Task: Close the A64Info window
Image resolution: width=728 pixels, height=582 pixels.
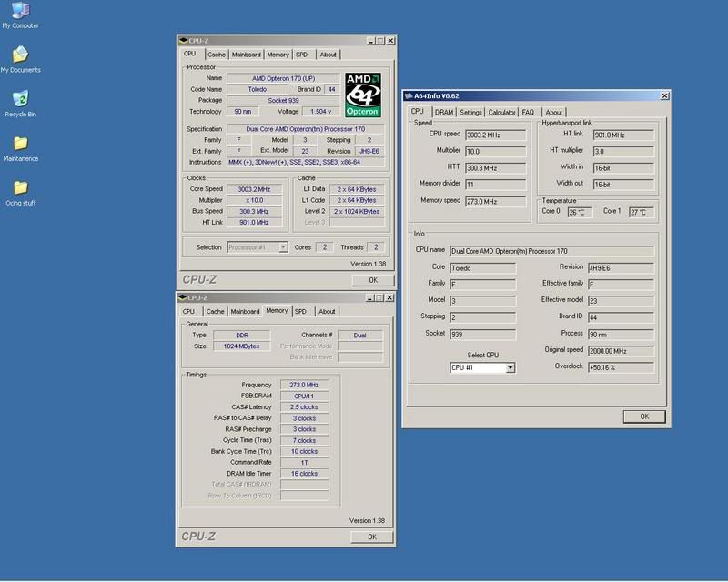Action: coord(664,96)
